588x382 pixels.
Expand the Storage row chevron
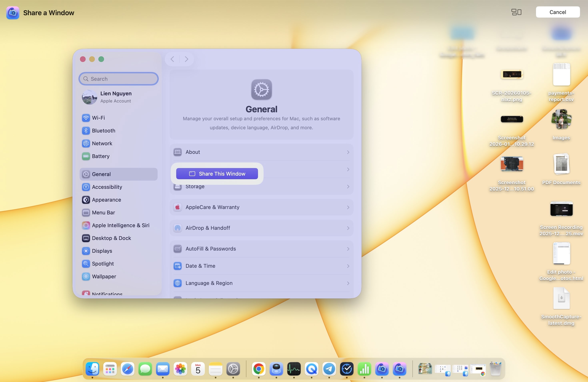(x=348, y=187)
